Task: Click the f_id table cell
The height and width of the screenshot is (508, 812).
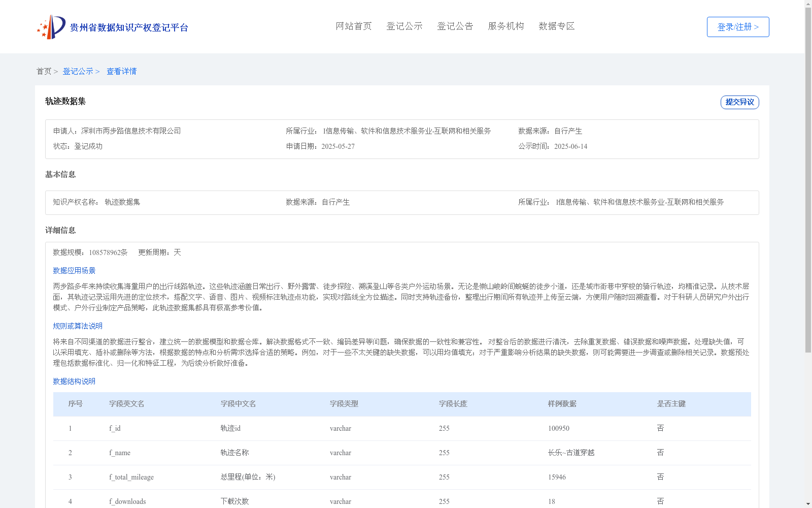Action: (115, 428)
